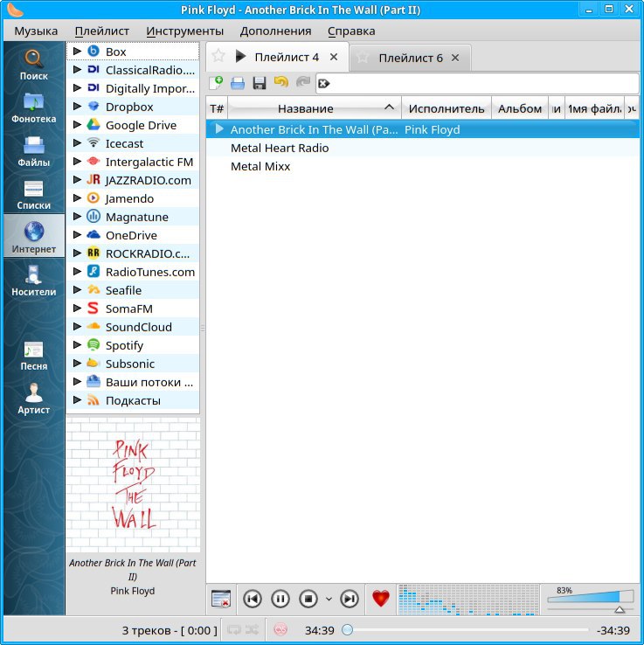The image size is (644, 645).
Task: Adjust the 83% volume slider
Action: [590, 599]
